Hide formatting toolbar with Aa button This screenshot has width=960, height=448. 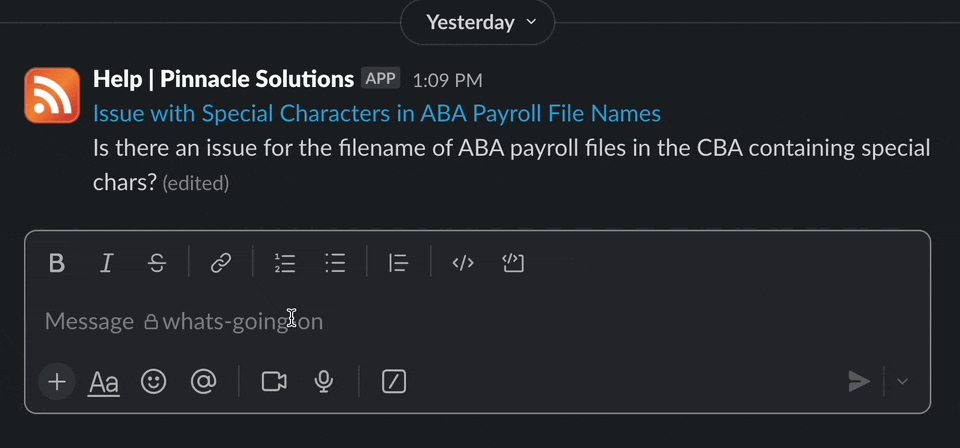pos(103,383)
